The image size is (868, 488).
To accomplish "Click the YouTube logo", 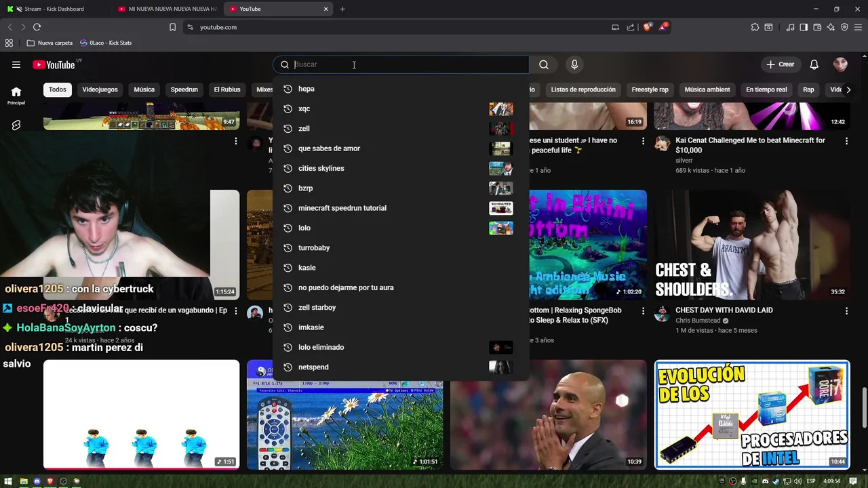I will click(54, 64).
